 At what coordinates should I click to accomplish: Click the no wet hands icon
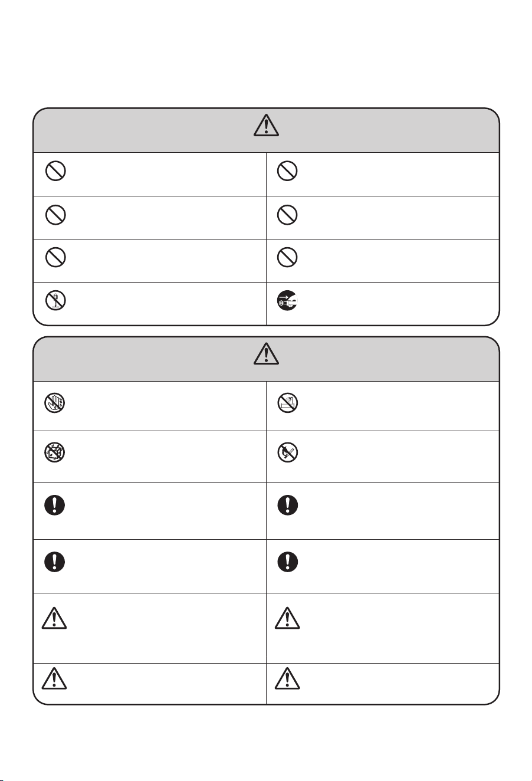[x=54, y=403]
